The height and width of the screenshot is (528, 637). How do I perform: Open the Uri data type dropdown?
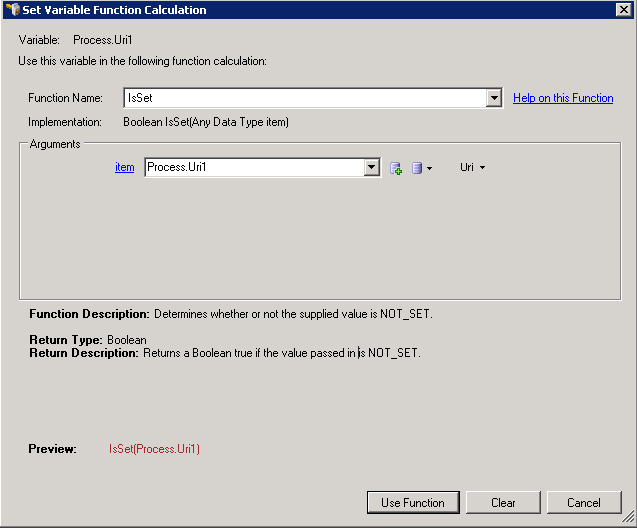472,168
